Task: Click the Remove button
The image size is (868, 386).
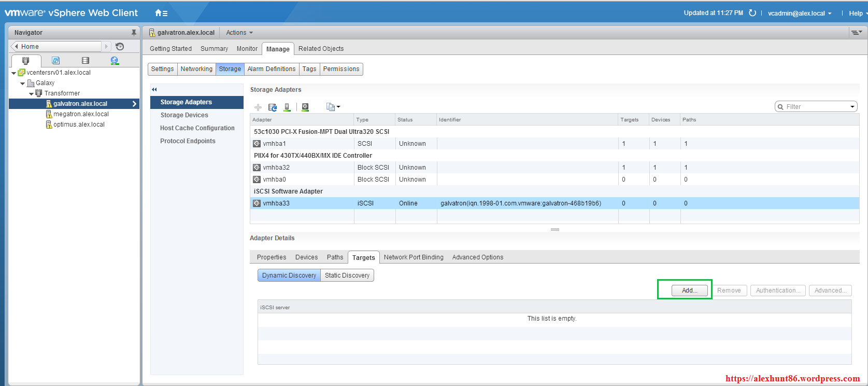Action: point(729,291)
